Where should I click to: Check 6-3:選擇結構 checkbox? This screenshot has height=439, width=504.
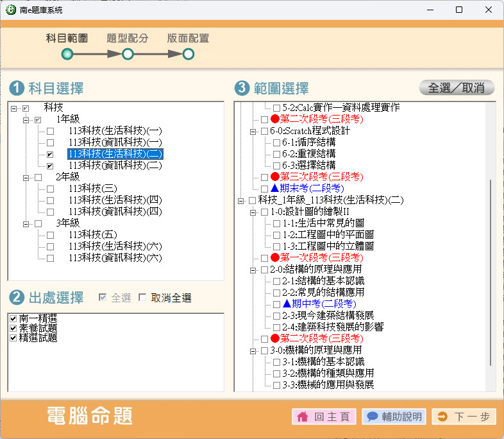(276, 166)
